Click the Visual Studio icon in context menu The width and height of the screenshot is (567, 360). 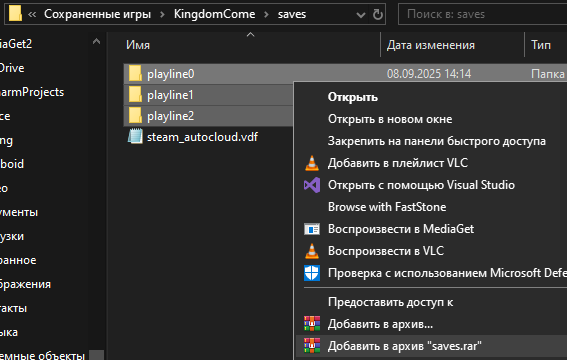[312, 185]
